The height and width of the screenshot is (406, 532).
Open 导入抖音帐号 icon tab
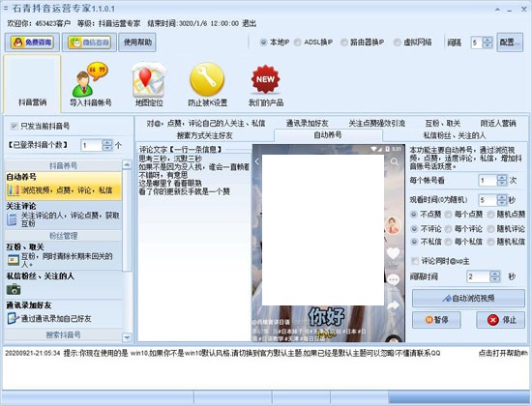pos(91,84)
